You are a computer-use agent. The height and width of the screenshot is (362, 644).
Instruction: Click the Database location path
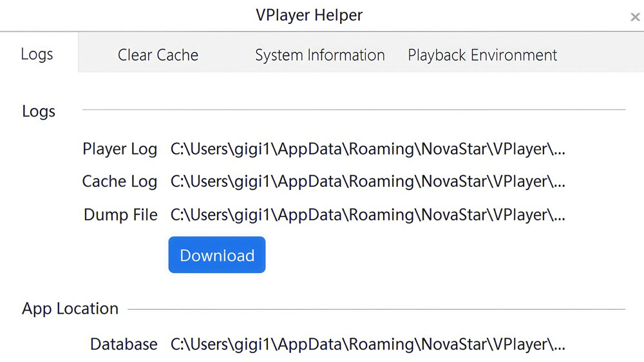[x=367, y=345]
